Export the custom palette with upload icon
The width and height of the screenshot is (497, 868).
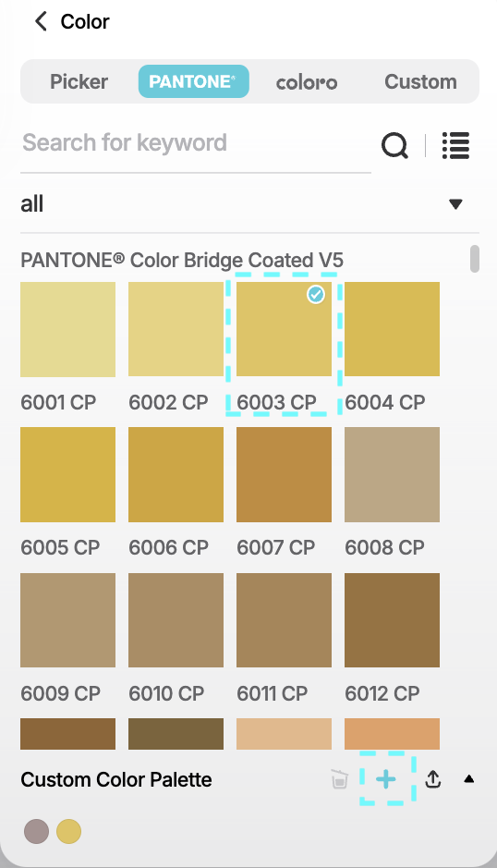pos(433,779)
